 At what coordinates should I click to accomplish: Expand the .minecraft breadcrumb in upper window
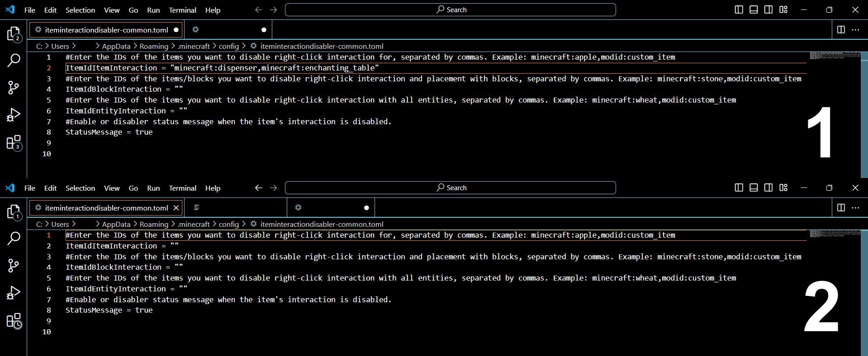[x=194, y=46]
